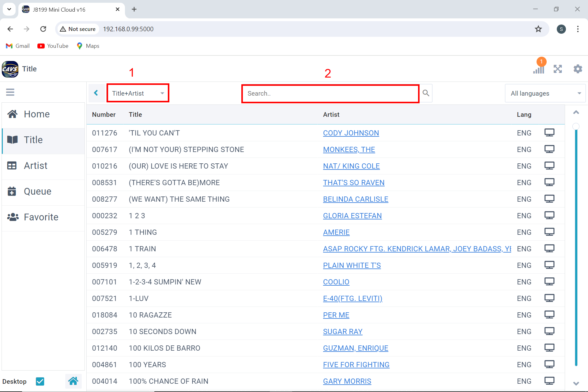Click monitor icon for 1-LUV row

coord(549,298)
